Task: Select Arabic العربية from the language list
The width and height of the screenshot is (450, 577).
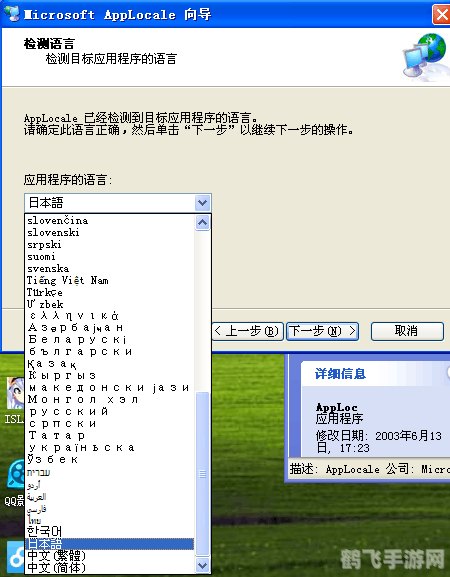Action: tap(110, 497)
